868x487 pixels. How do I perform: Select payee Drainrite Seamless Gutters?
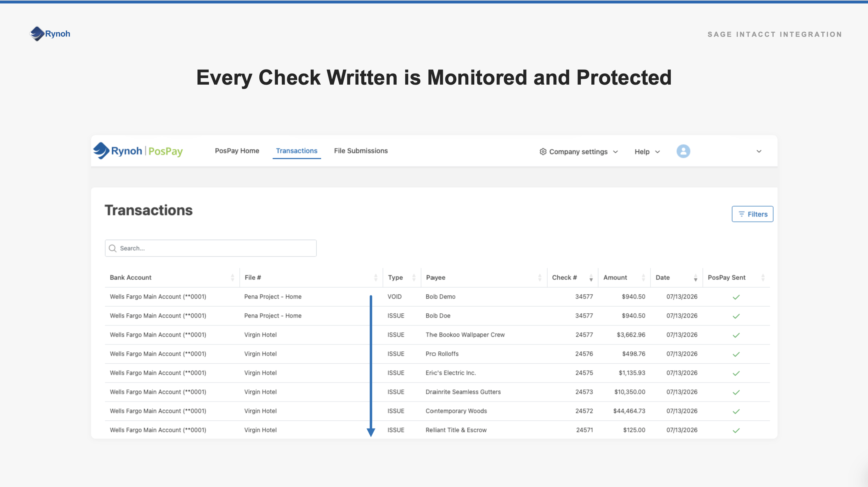[463, 392]
